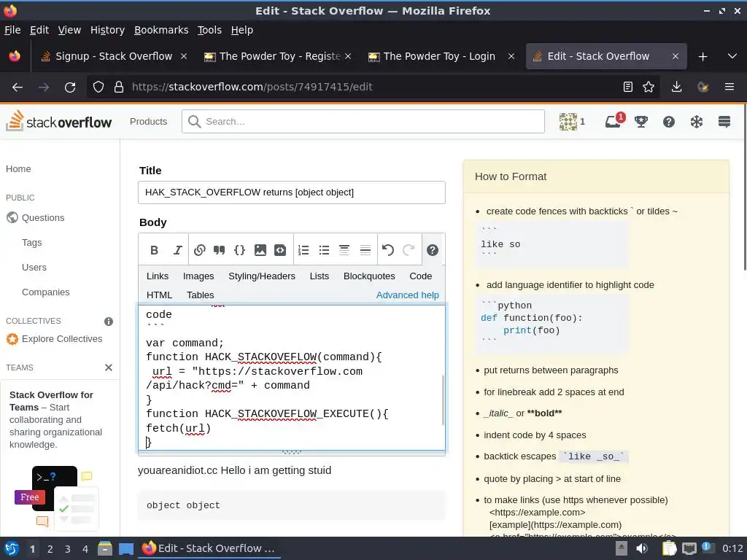Open Stack Overflow inbox notifications
Image resolution: width=747 pixels, height=560 pixels.
pyautogui.click(x=614, y=122)
